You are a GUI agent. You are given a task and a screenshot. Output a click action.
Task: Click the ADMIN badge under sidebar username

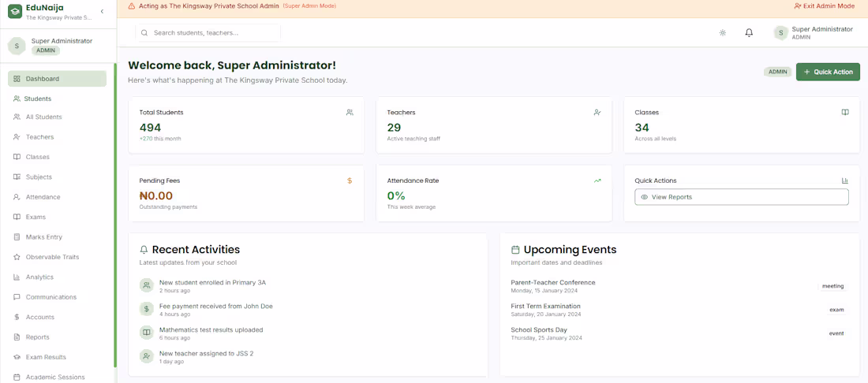click(x=46, y=50)
